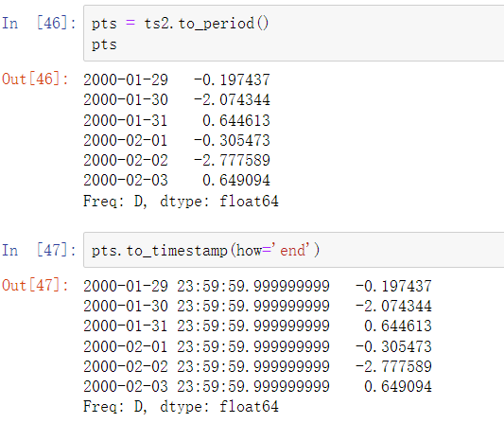The image size is (504, 423).
Task: Click timestamp 2000-01-30 23:59:59.999999999
Action: coord(207,306)
